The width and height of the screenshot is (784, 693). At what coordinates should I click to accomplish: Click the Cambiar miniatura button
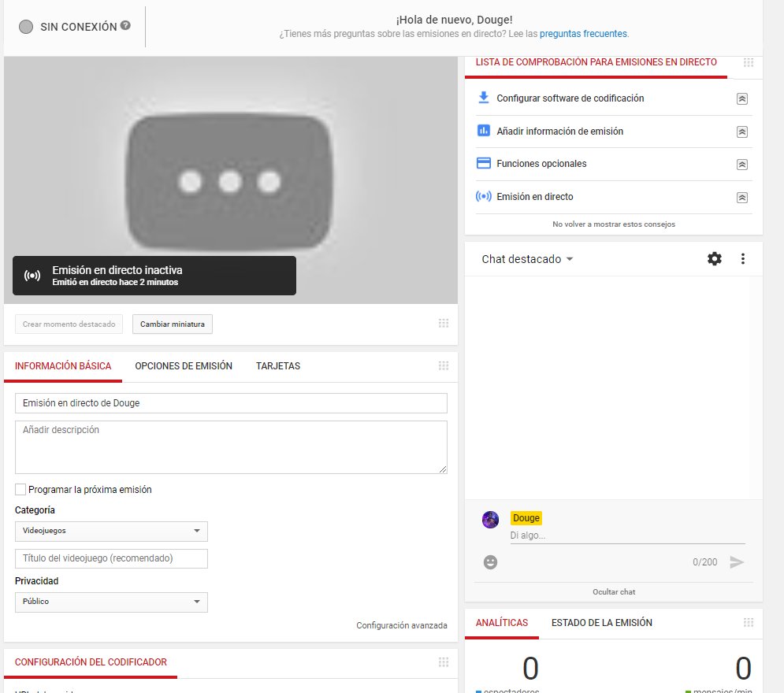(173, 324)
